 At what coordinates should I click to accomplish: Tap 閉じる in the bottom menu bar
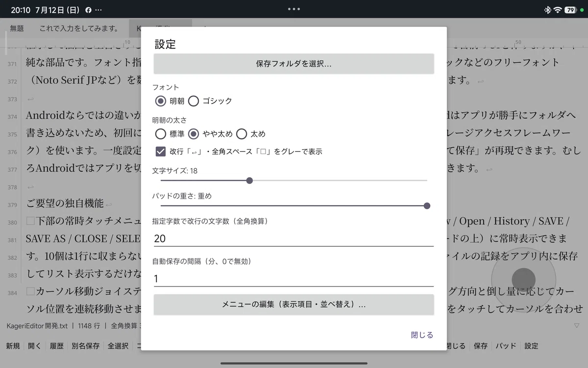click(456, 346)
